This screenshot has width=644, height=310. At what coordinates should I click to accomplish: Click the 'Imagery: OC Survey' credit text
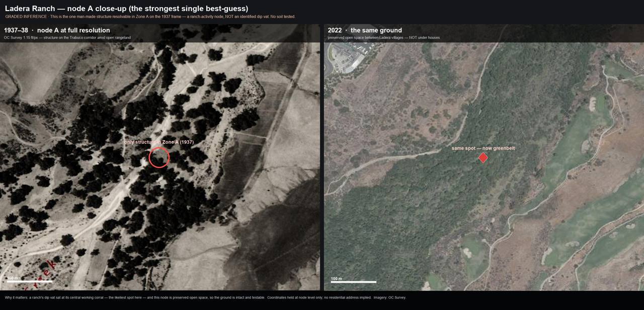pos(389,297)
